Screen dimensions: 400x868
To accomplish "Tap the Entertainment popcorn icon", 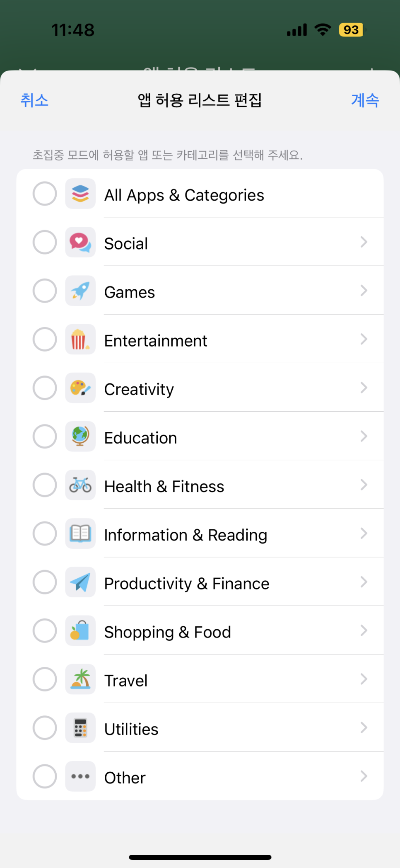I will click(x=80, y=339).
